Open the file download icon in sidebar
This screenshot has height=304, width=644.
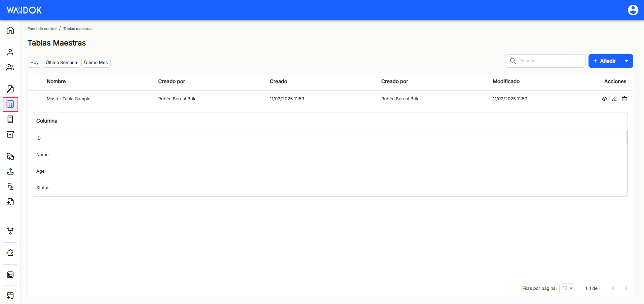[x=10, y=202]
